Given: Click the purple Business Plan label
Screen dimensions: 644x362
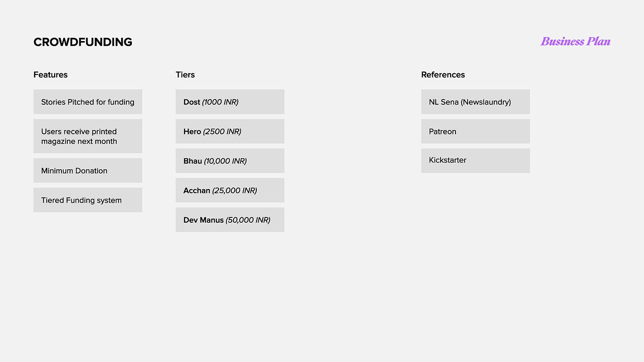Looking at the screenshot, I should 575,42.
